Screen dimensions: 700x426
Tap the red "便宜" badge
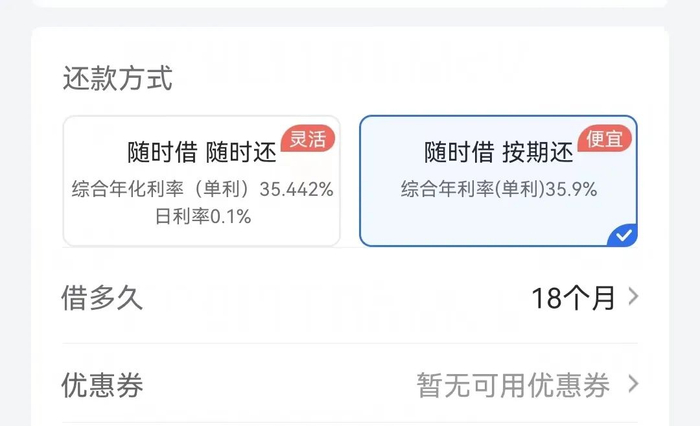click(x=605, y=139)
